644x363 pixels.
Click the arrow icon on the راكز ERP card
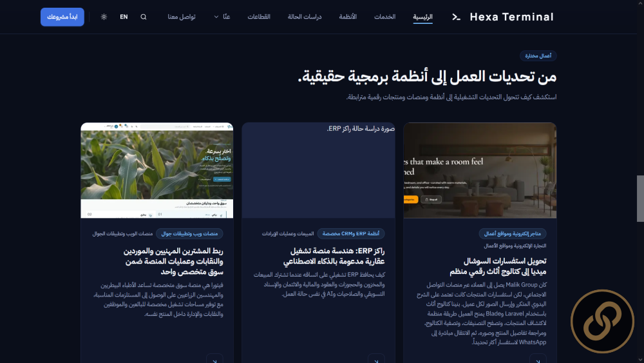376,360
